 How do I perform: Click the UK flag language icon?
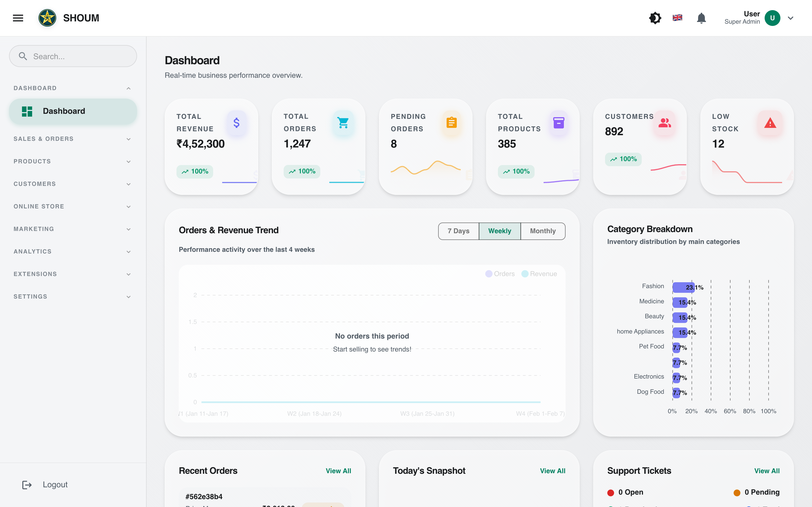point(677,18)
